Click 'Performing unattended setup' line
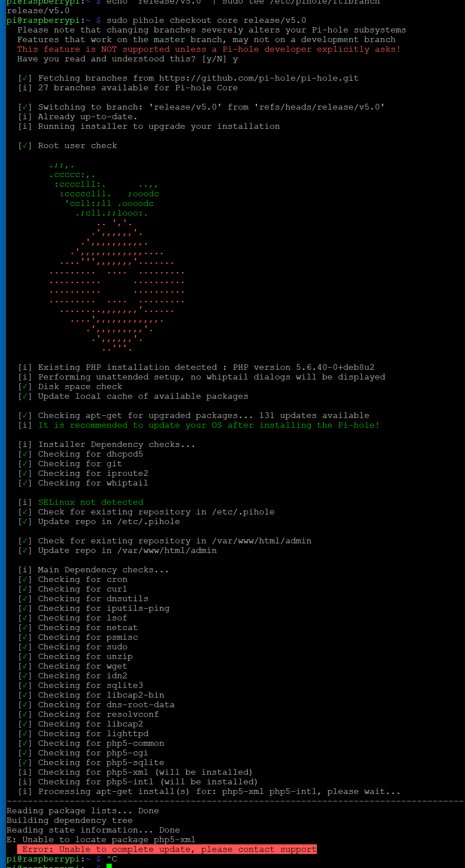The width and height of the screenshot is (465, 868). click(x=202, y=377)
